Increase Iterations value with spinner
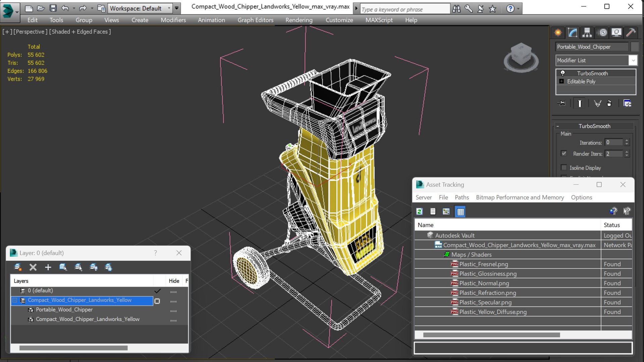The image size is (644, 362). [x=627, y=141]
